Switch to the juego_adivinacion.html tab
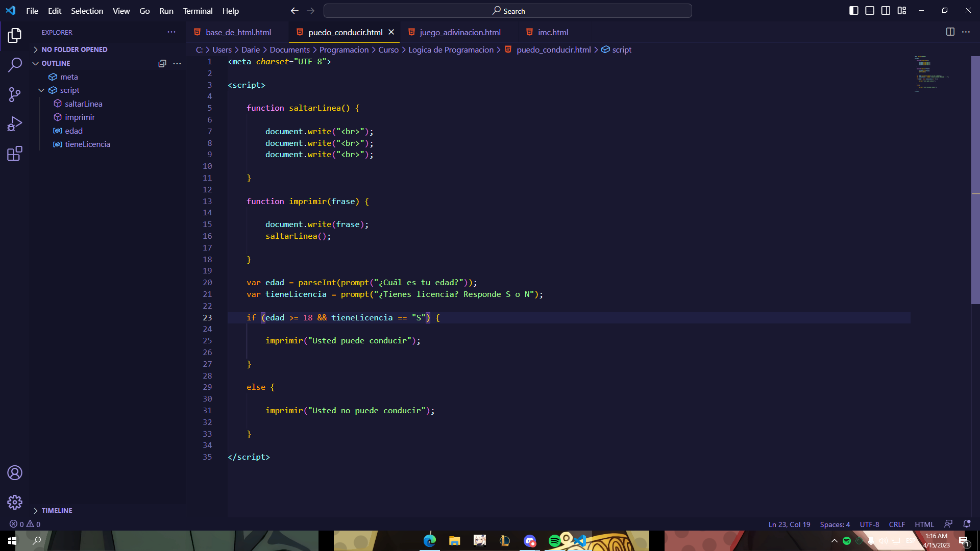Viewport: 980px width, 551px height. click(x=459, y=32)
